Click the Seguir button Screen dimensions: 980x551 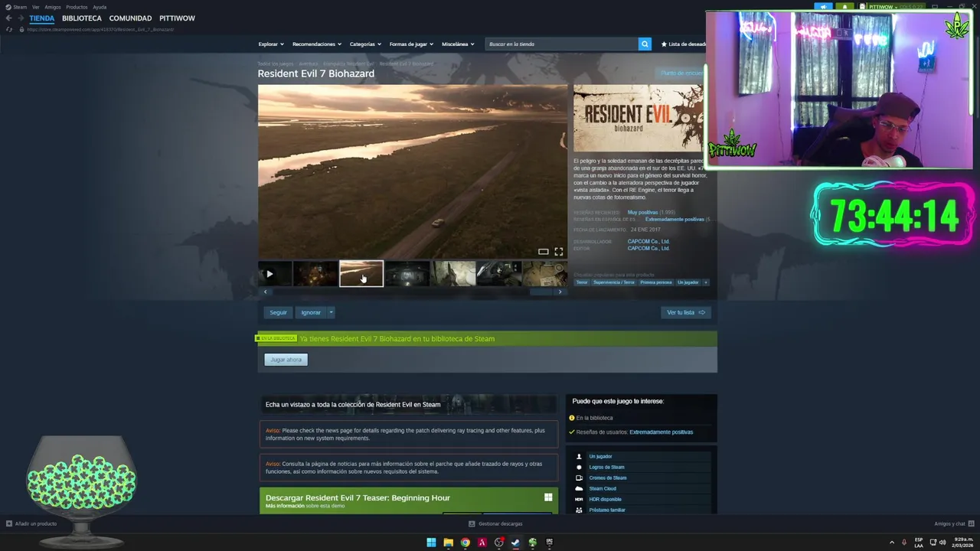pos(278,312)
